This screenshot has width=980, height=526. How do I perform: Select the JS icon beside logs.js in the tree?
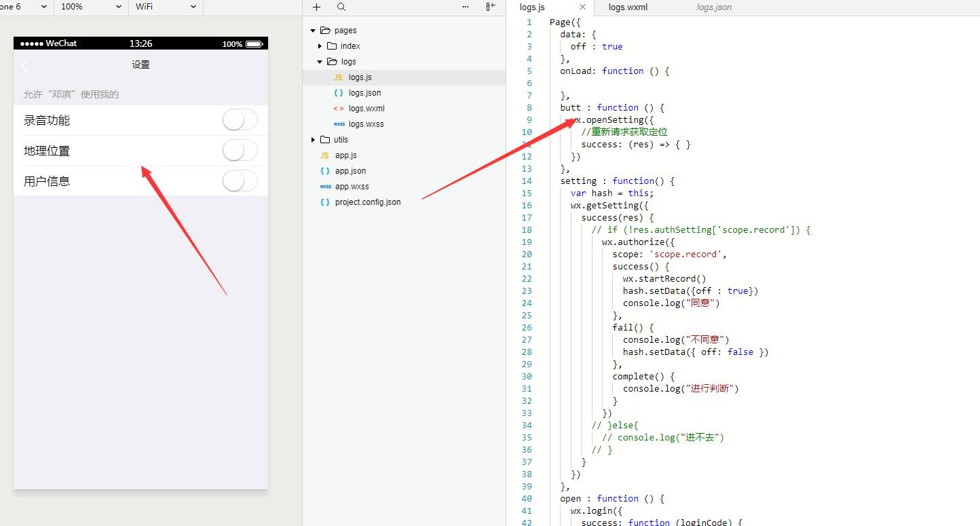tap(338, 77)
